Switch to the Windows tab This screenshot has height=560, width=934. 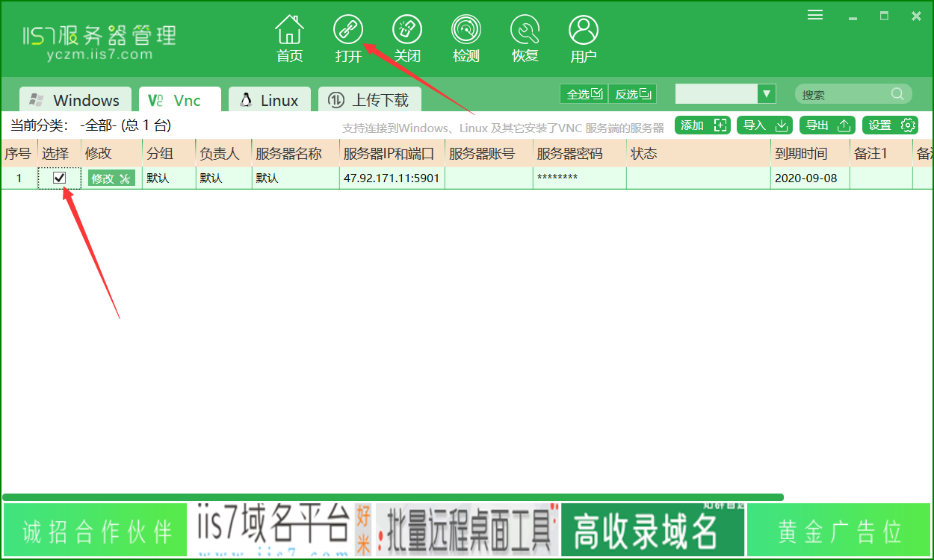pos(75,99)
